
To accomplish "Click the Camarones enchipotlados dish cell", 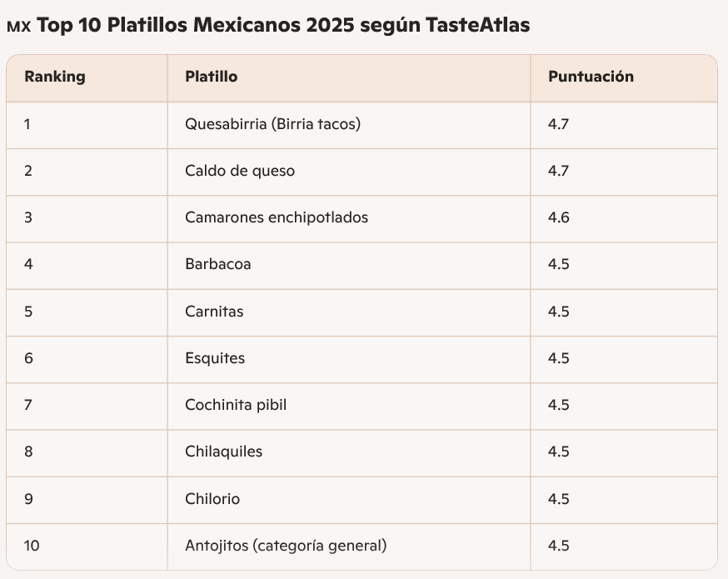I will (x=277, y=217).
